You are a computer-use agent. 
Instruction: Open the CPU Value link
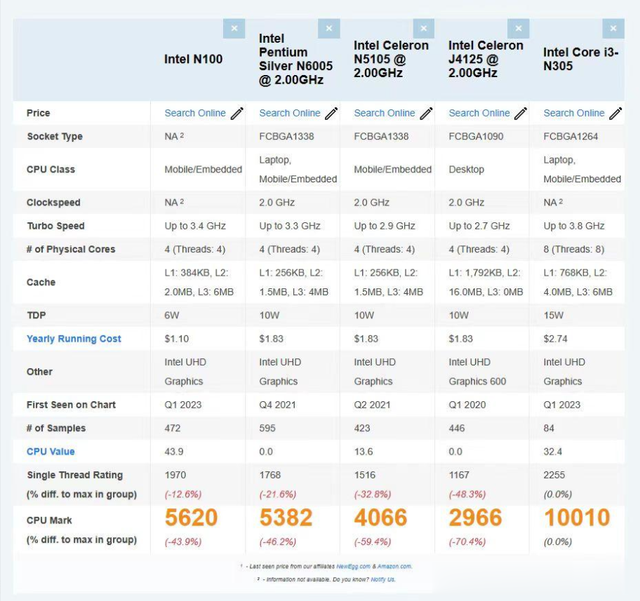click(x=51, y=452)
